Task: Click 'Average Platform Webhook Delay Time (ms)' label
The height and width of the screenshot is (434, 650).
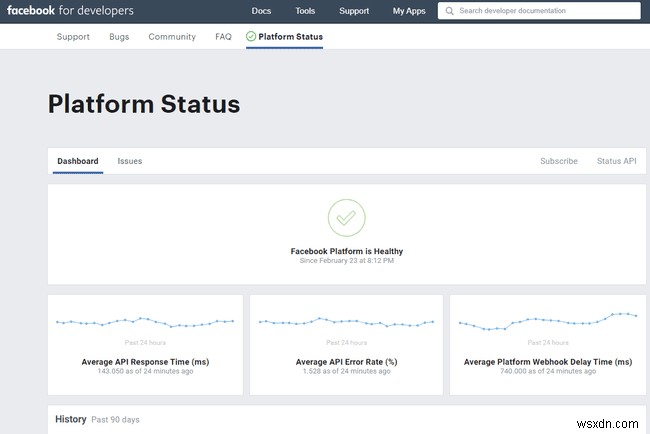Action: [x=548, y=362]
